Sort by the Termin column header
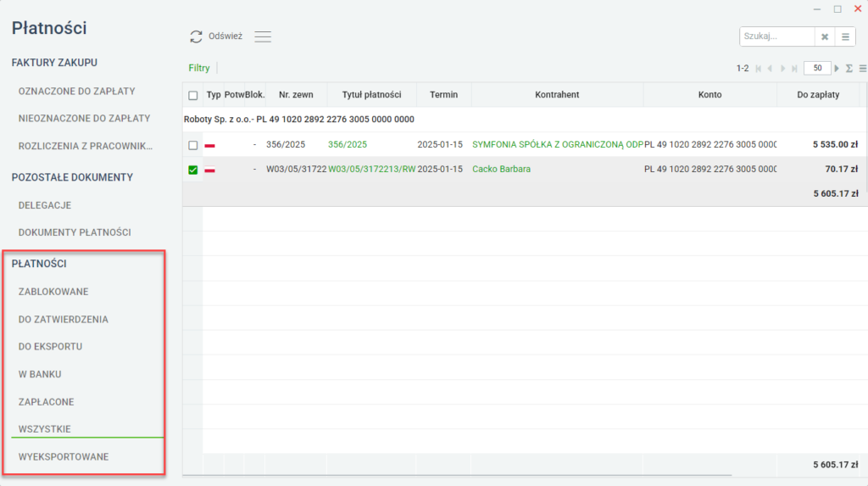 click(444, 95)
